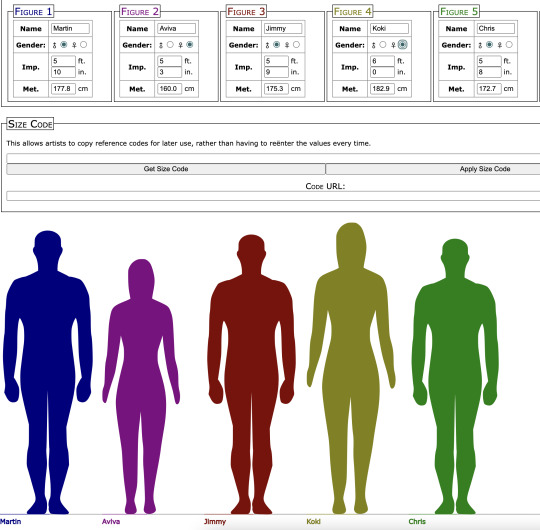The width and height of the screenshot is (540, 530).
Task: Select male gender for Figure 4 Koki
Action: (383, 45)
